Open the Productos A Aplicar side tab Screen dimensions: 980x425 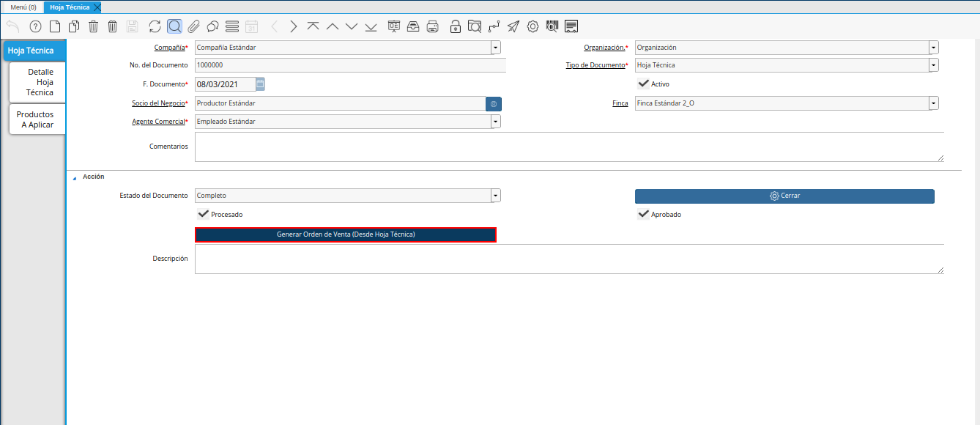37,119
